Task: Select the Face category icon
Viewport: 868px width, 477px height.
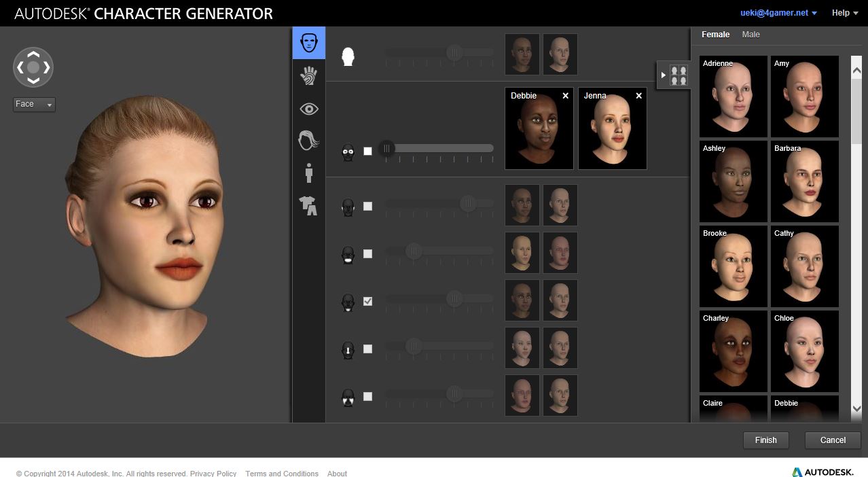Action: pyautogui.click(x=309, y=43)
